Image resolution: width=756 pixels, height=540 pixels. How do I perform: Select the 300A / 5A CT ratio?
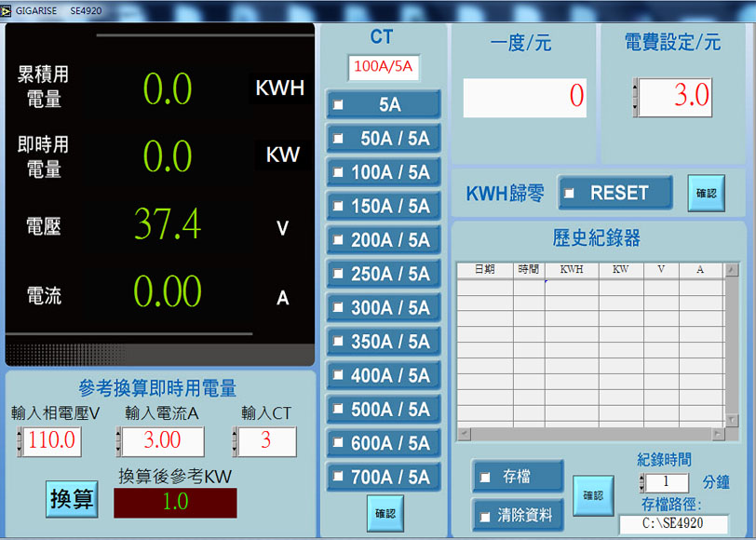click(x=384, y=307)
